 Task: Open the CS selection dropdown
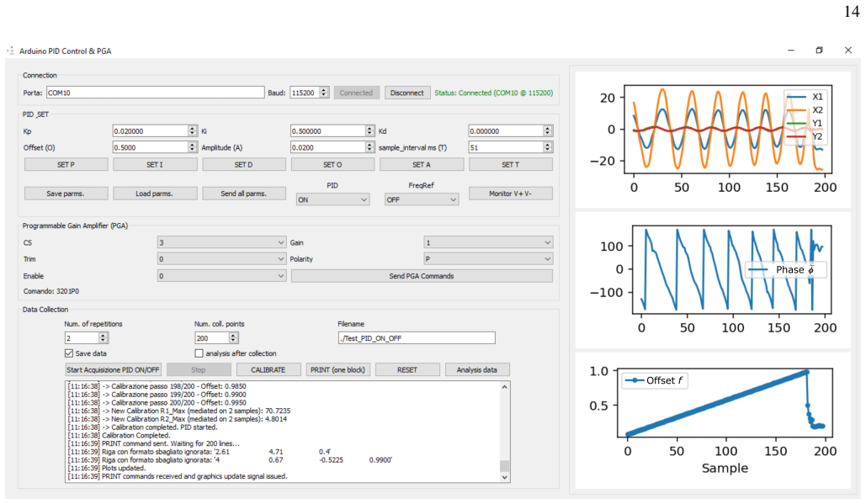tap(221, 242)
